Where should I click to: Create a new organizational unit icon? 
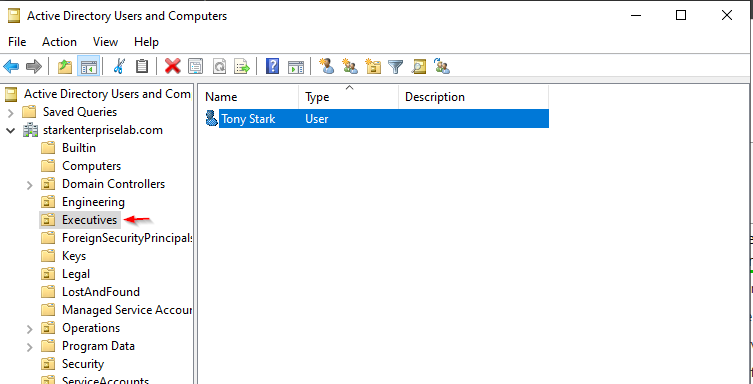tap(373, 66)
